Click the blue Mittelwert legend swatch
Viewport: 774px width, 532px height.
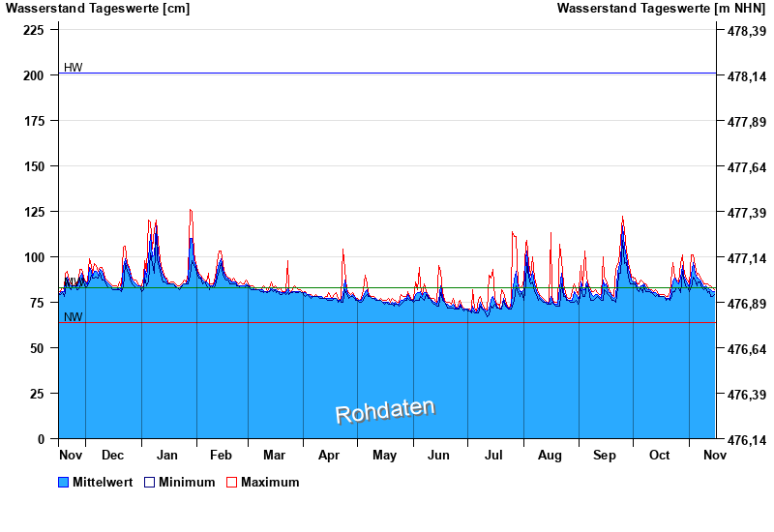pyautogui.click(x=64, y=482)
